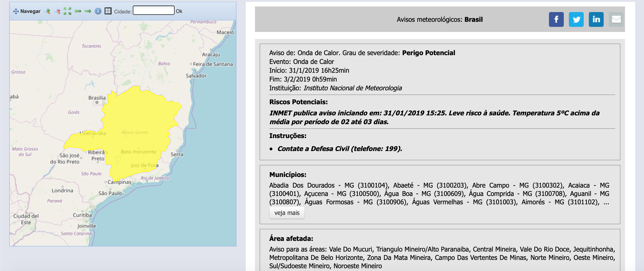Zoom map to full extent
Image resolution: width=644 pixels, height=271 pixels.
(67, 11)
